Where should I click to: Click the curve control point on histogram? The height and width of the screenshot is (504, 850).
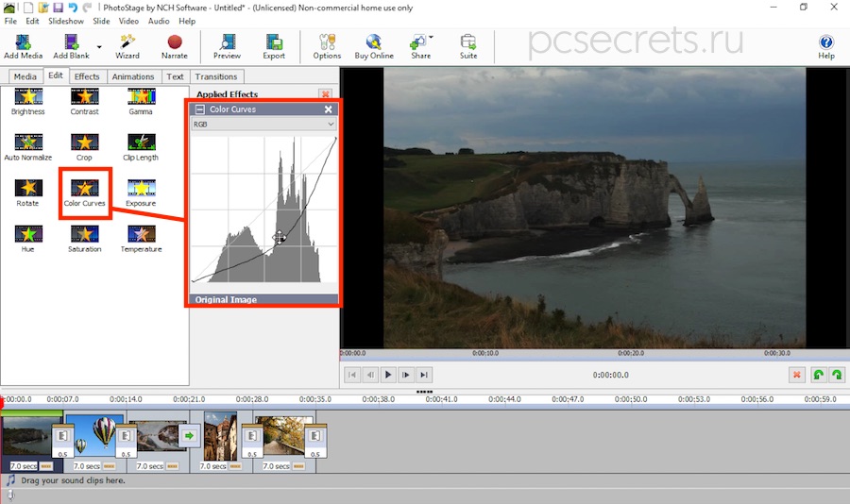point(280,237)
